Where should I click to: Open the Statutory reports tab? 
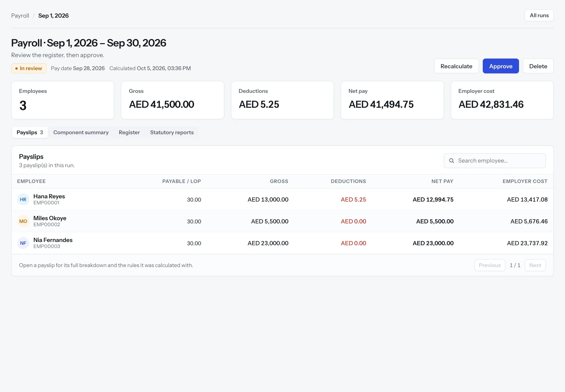click(x=172, y=132)
